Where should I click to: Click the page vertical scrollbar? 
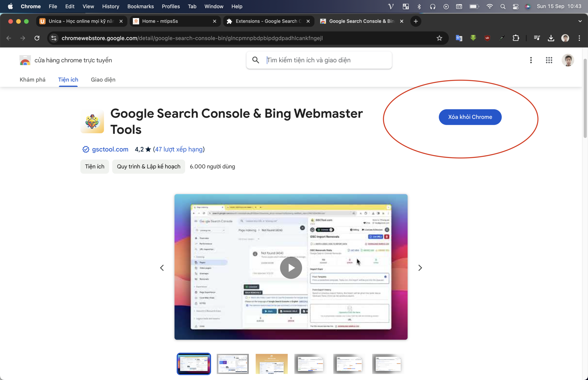pyautogui.click(x=585, y=98)
